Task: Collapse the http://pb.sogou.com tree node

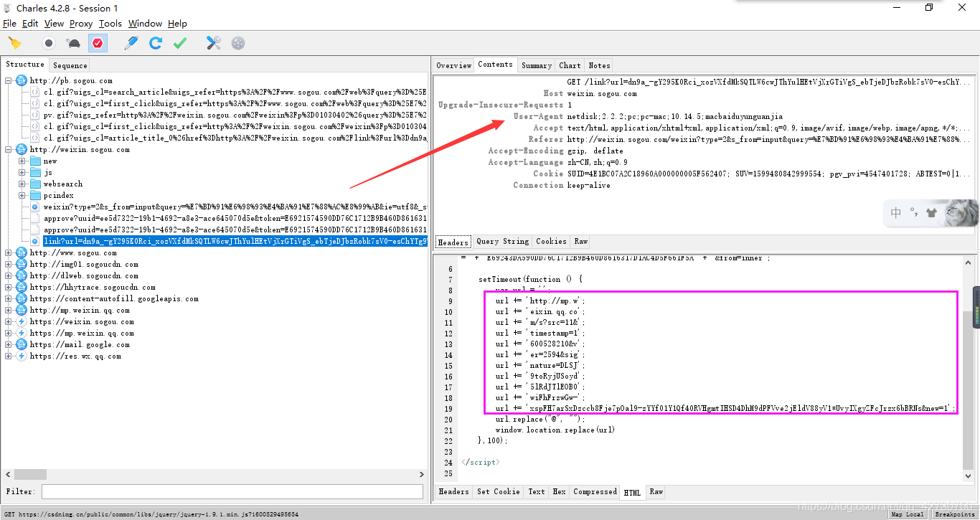Action: [x=9, y=80]
